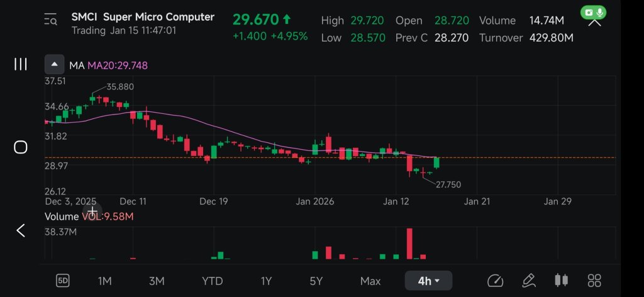This screenshot has height=297, width=644.
Task: Show the 1Y chart range
Action: pyautogui.click(x=266, y=281)
